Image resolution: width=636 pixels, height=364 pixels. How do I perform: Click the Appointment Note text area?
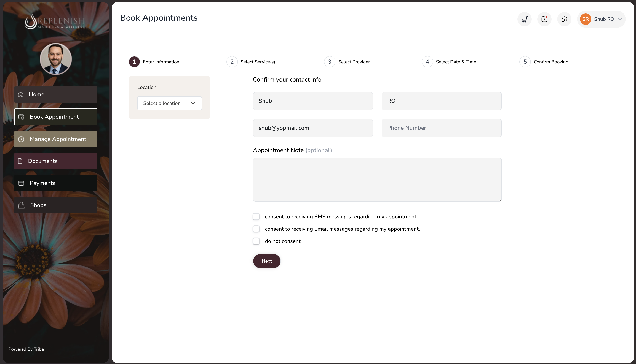pyautogui.click(x=377, y=180)
